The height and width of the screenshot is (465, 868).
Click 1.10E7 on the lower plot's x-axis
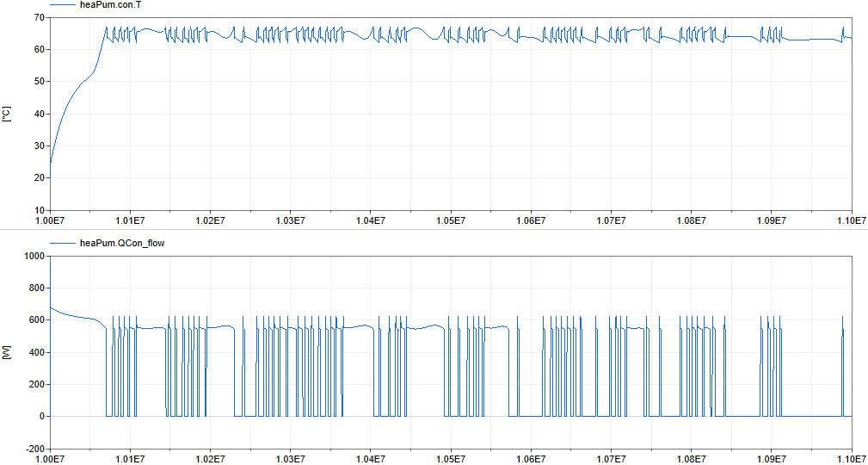point(850,459)
